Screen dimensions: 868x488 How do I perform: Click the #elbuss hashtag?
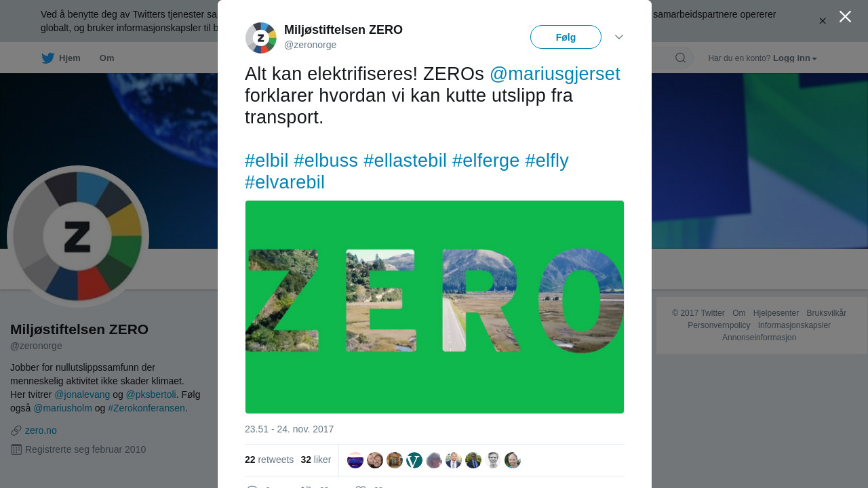326,161
